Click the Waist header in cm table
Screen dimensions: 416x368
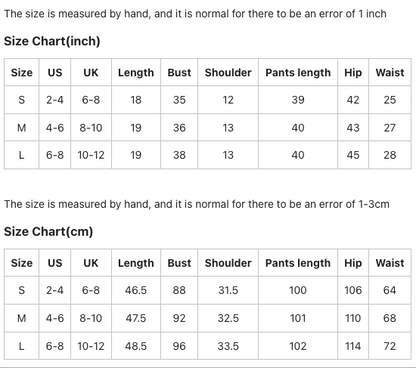(x=390, y=263)
